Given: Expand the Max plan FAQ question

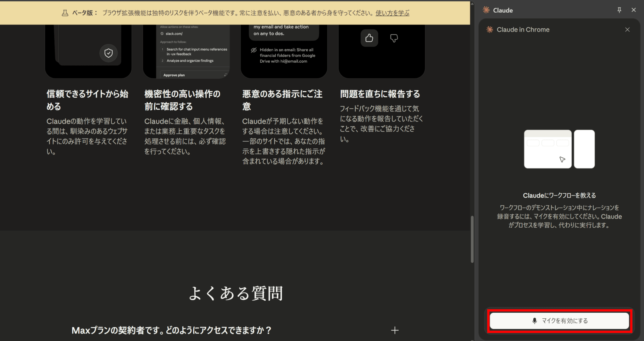Looking at the screenshot, I should point(171,330).
